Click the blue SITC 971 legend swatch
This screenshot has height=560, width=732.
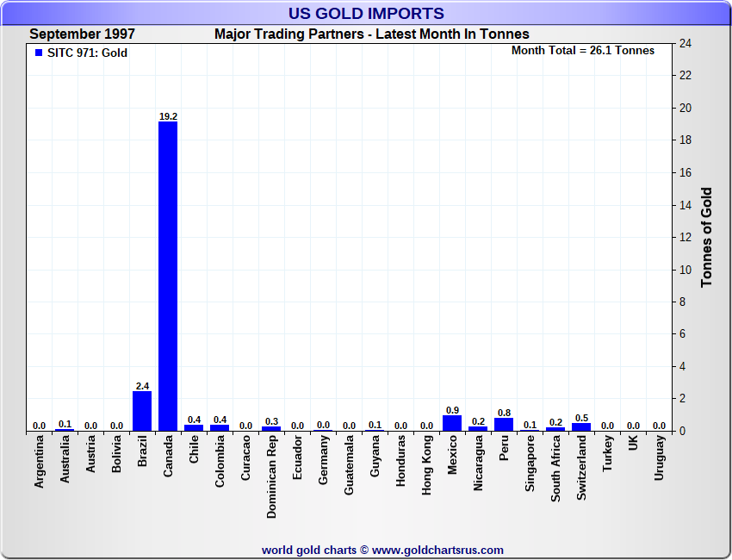[39, 53]
